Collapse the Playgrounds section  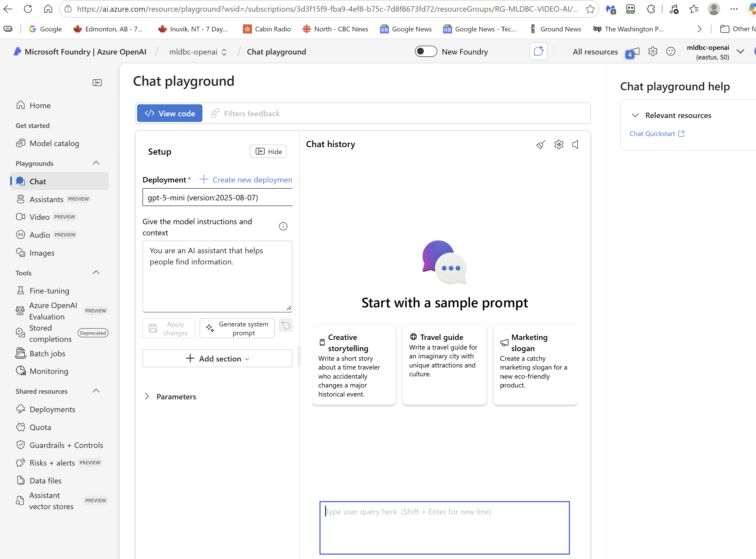[x=96, y=163]
